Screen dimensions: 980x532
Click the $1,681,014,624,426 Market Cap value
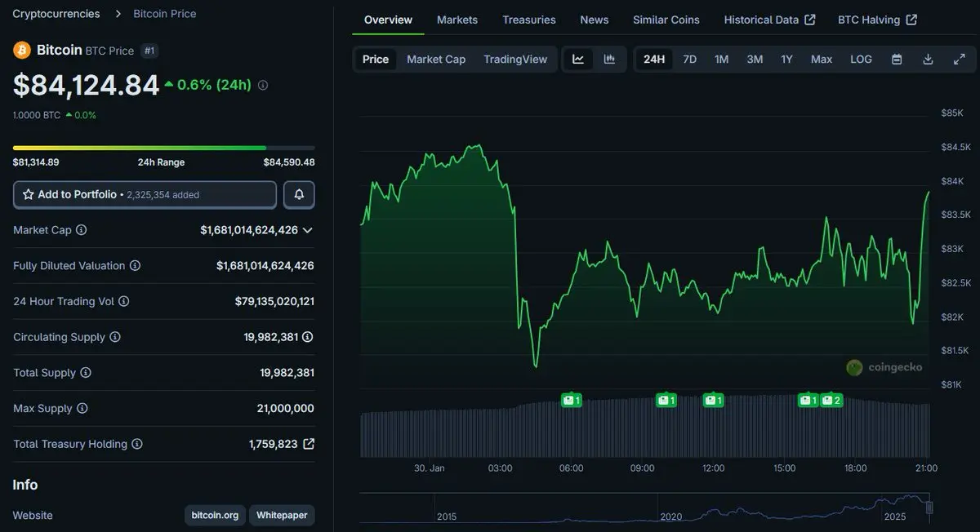(x=249, y=230)
